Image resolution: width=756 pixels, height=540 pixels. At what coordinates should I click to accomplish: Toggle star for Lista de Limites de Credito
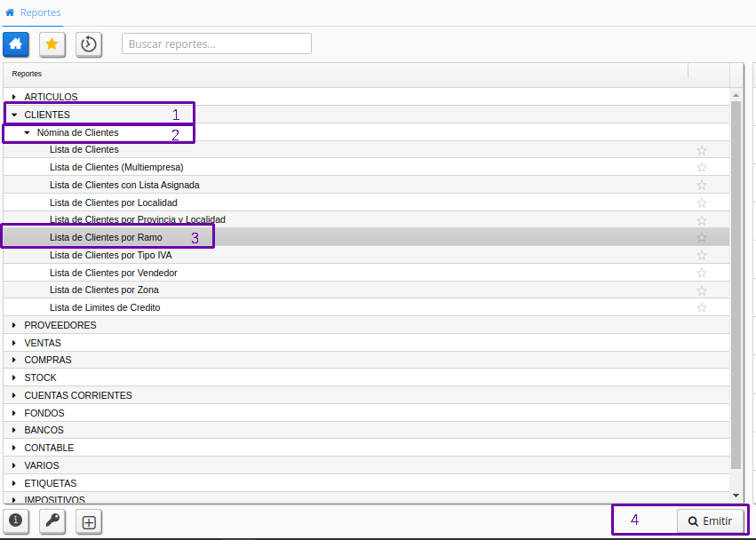(x=702, y=307)
